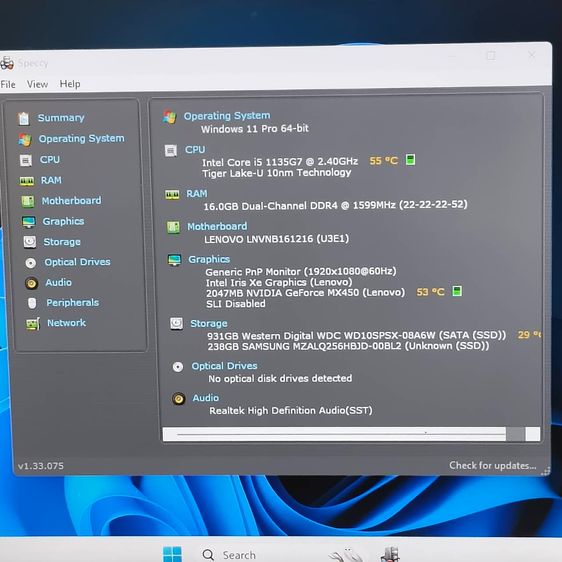Click the Graphics icon in summary pane
This screenshot has height=562, width=562.
point(175,260)
